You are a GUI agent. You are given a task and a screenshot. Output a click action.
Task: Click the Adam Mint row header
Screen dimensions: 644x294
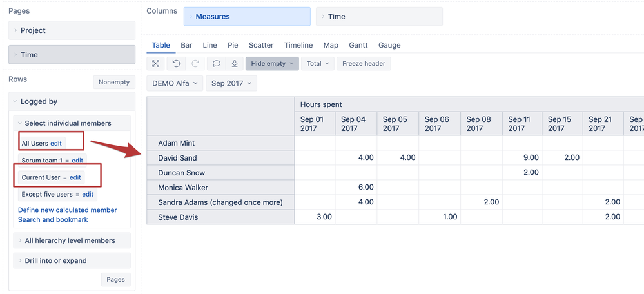point(220,143)
